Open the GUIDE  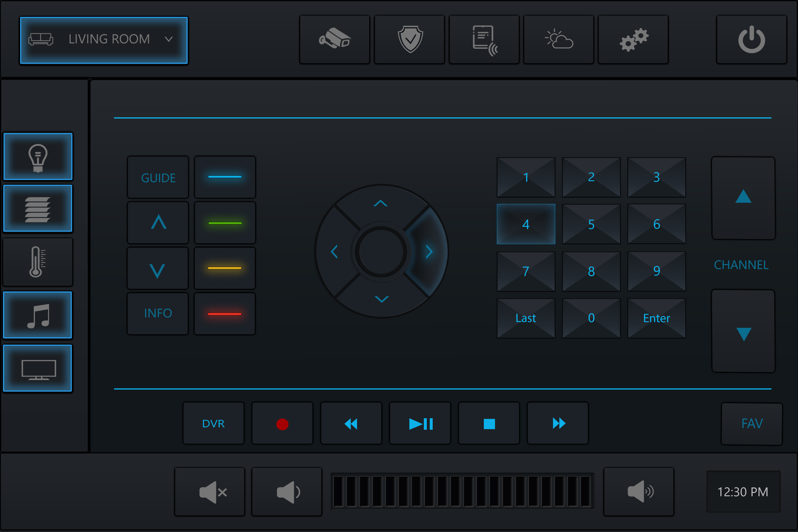(x=158, y=177)
